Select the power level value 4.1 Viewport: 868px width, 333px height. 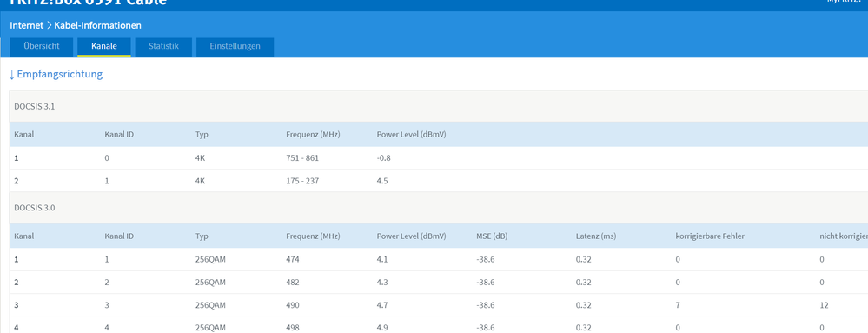[382, 259]
